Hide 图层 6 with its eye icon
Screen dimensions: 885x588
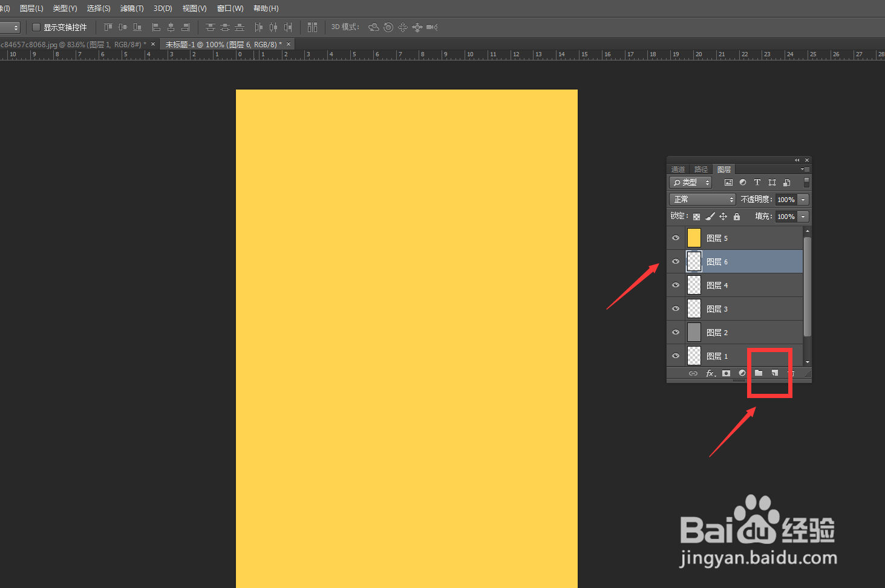(676, 261)
